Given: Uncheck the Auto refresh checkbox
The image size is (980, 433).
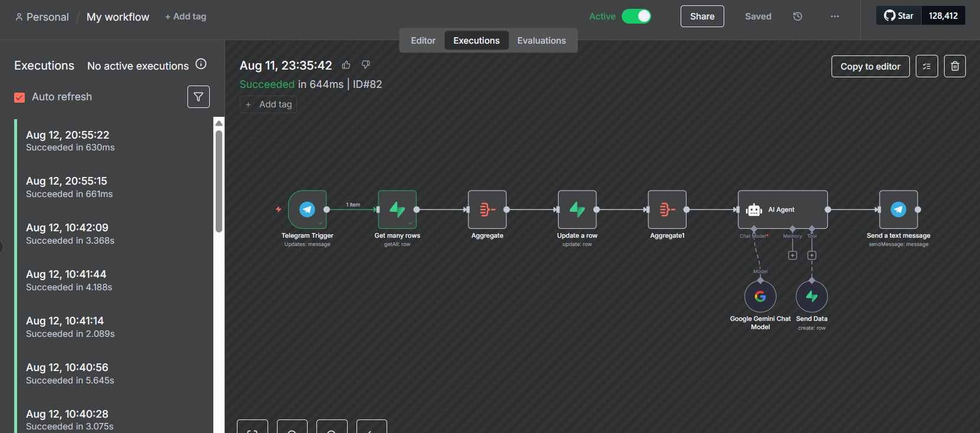Looking at the screenshot, I should point(19,97).
